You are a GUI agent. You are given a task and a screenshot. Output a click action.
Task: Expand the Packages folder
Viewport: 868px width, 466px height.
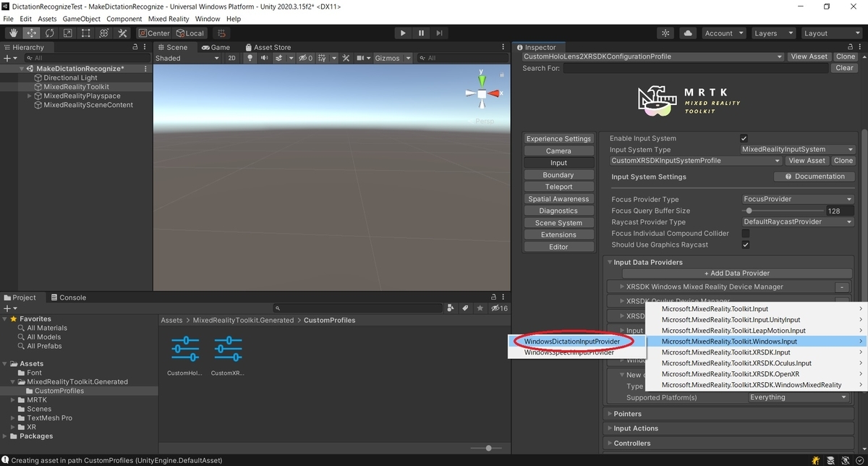pos(6,436)
